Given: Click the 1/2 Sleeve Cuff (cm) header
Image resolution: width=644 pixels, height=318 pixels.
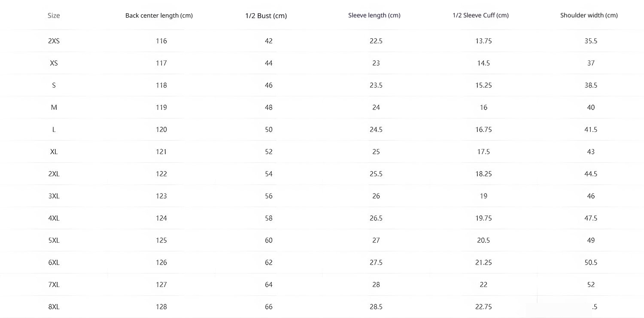Looking at the screenshot, I should pos(480,15).
